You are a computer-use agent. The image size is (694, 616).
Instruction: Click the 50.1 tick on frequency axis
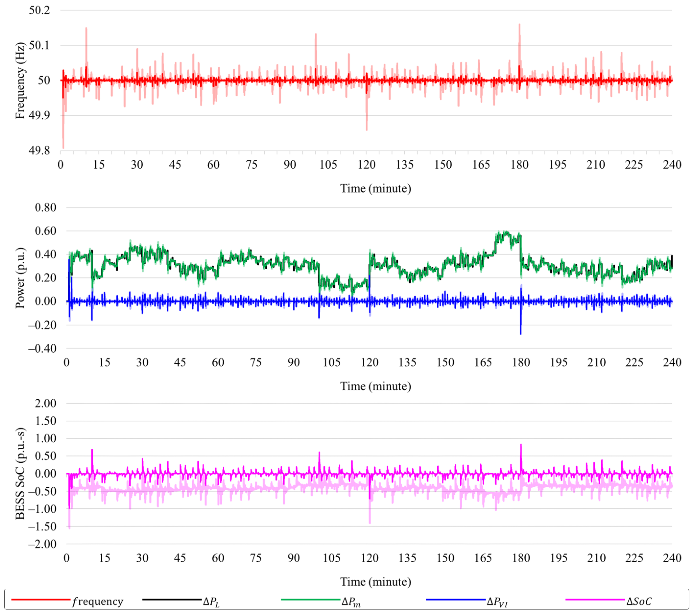tap(39, 45)
